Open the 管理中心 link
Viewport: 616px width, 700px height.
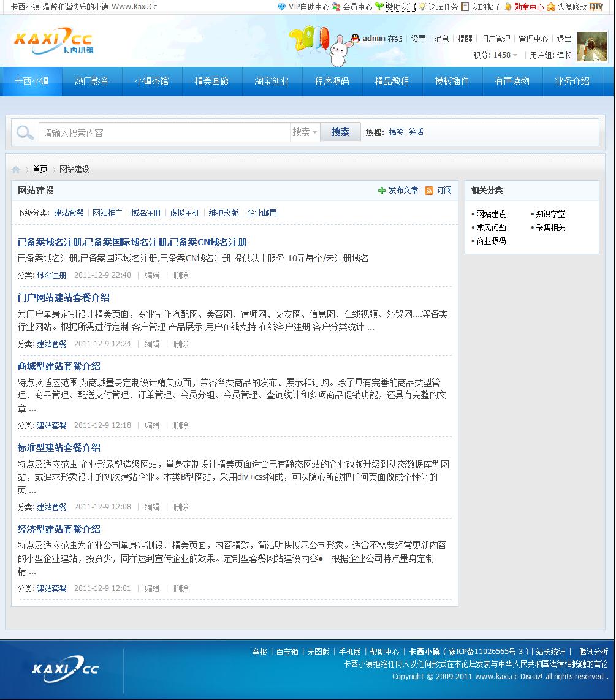point(533,39)
